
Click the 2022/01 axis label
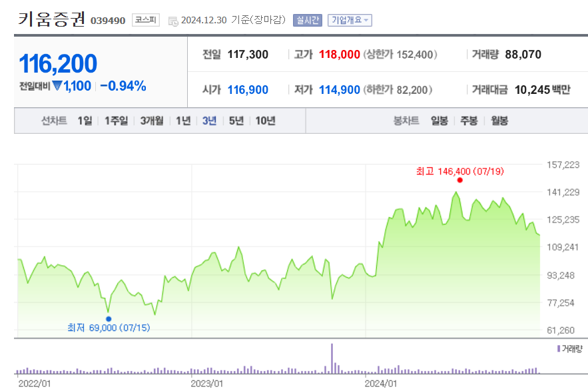[x=34, y=384]
